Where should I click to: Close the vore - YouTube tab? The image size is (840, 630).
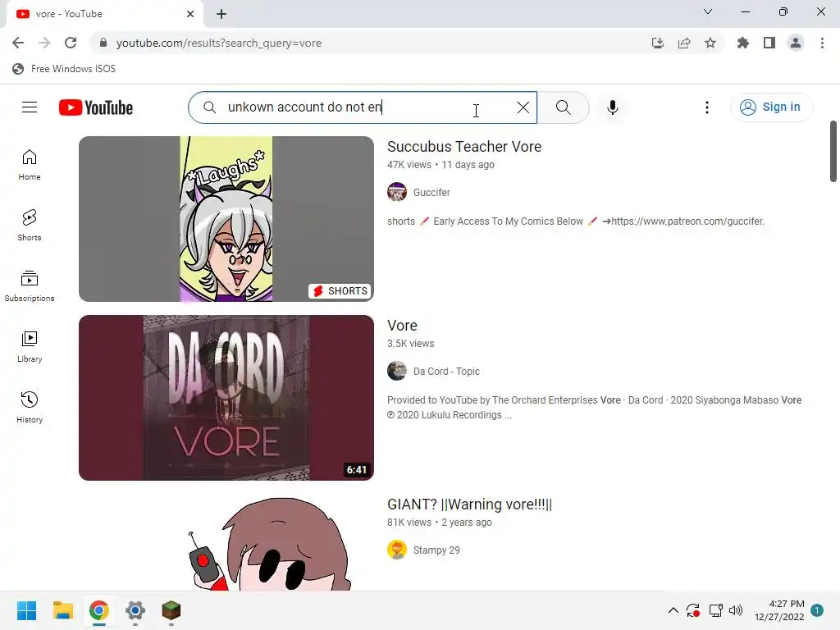point(190,14)
